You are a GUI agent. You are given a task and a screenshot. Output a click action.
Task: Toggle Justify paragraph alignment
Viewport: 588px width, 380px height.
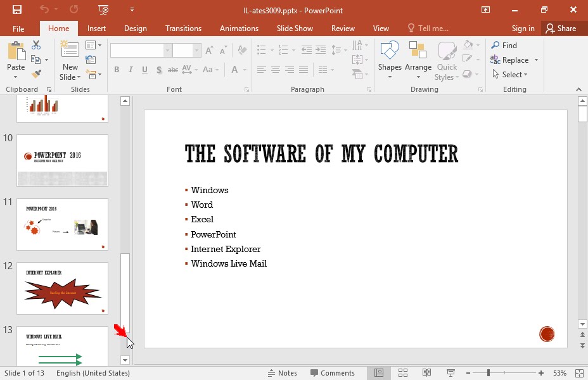tap(304, 69)
